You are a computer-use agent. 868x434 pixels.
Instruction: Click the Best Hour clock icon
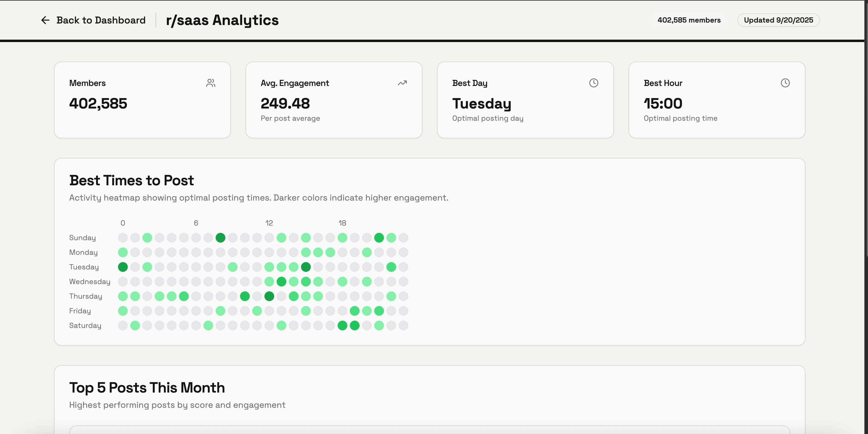[785, 83]
